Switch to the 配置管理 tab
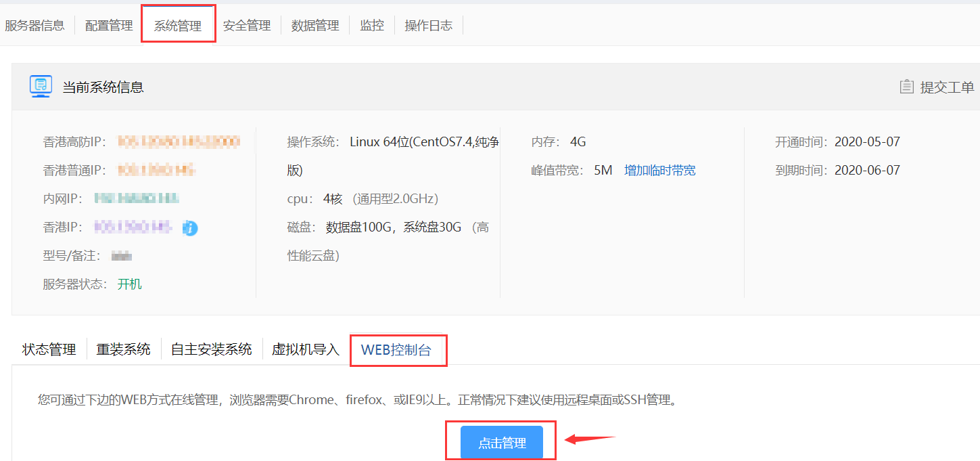This screenshot has height=461, width=980. click(109, 26)
